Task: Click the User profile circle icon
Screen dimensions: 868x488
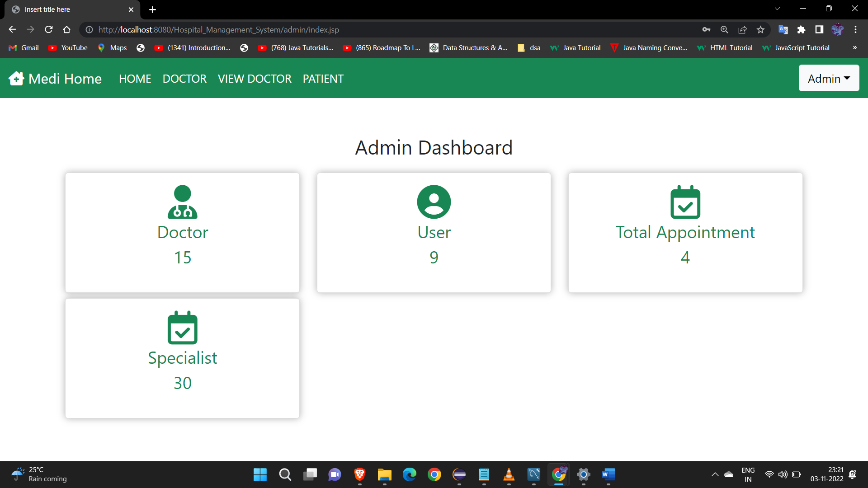Action: tap(434, 202)
